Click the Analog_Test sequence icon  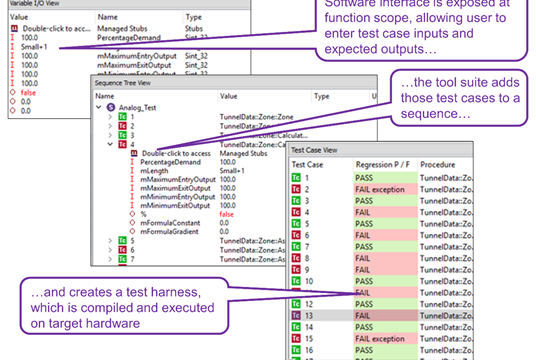click(x=111, y=108)
